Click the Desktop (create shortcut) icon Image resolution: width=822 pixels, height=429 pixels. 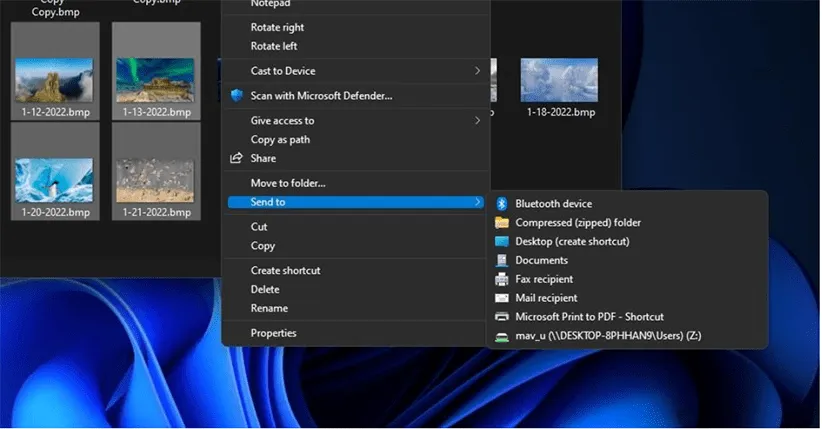[x=502, y=242]
